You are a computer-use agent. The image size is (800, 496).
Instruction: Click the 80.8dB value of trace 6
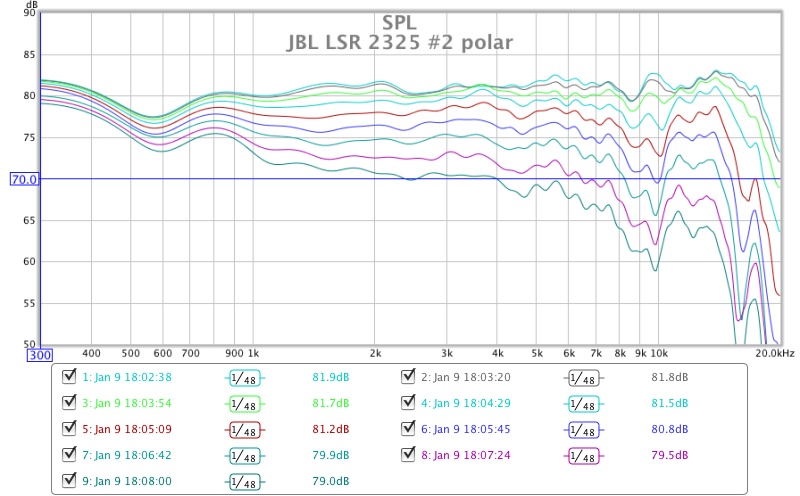(x=669, y=429)
